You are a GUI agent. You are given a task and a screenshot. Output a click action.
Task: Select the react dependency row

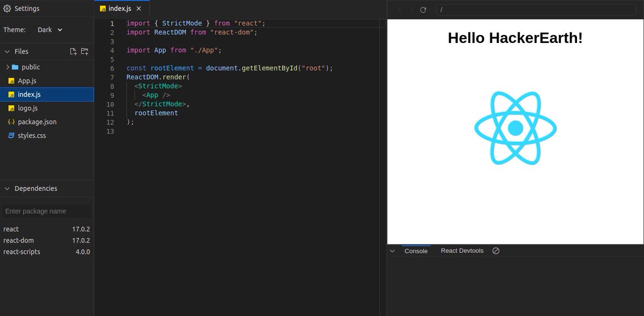47,229
